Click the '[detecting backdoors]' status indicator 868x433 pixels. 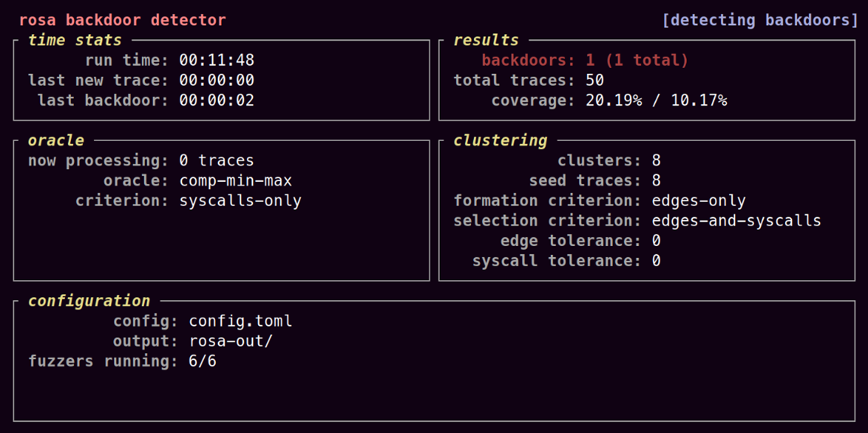point(759,20)
